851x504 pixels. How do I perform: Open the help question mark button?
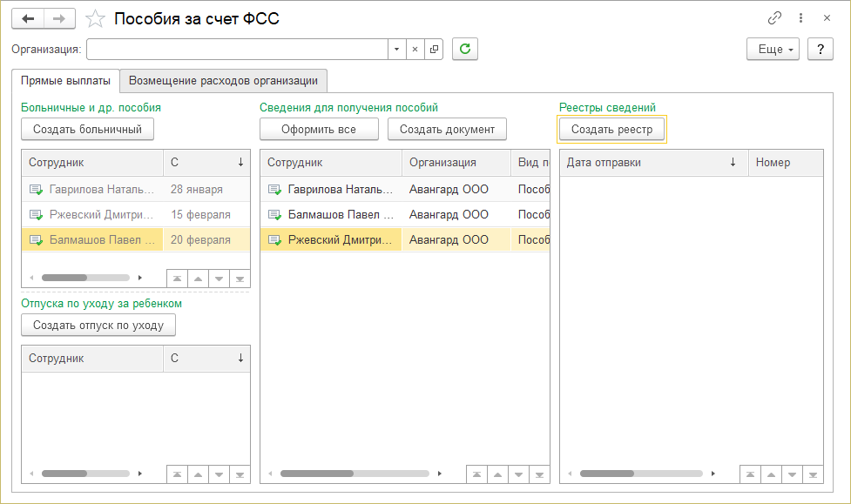tap(820, 50)
